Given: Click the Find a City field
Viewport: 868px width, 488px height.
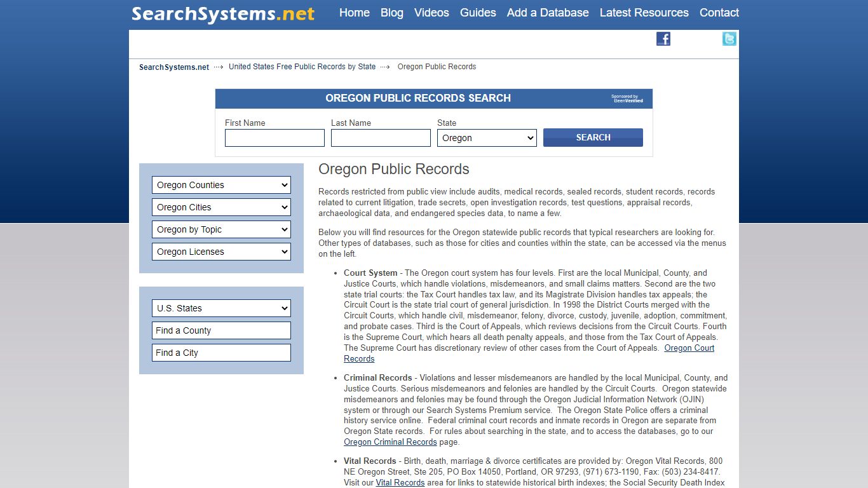Looking at the screenshot, I should [221, 353].
